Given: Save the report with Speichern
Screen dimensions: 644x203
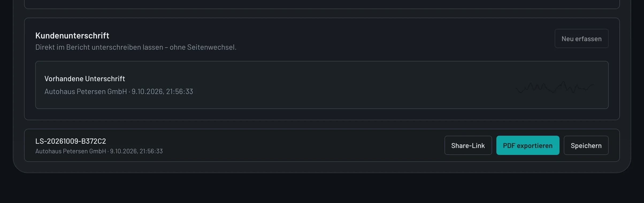Looking at the screenshot, I should coord(586,145).
